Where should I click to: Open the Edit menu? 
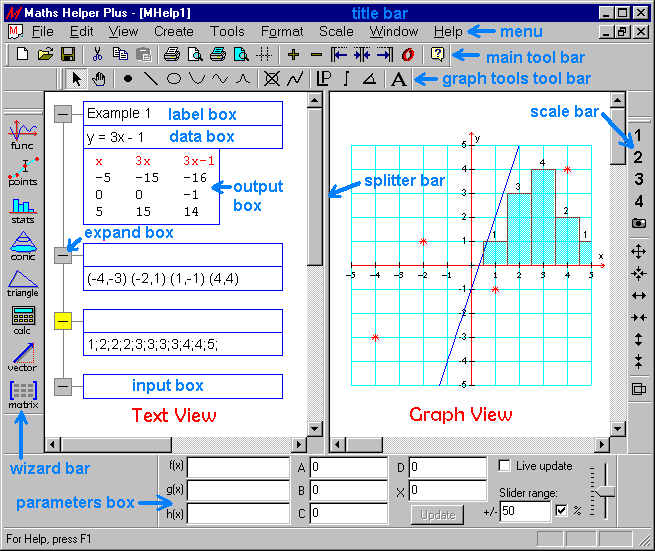[x=81, y=32]
